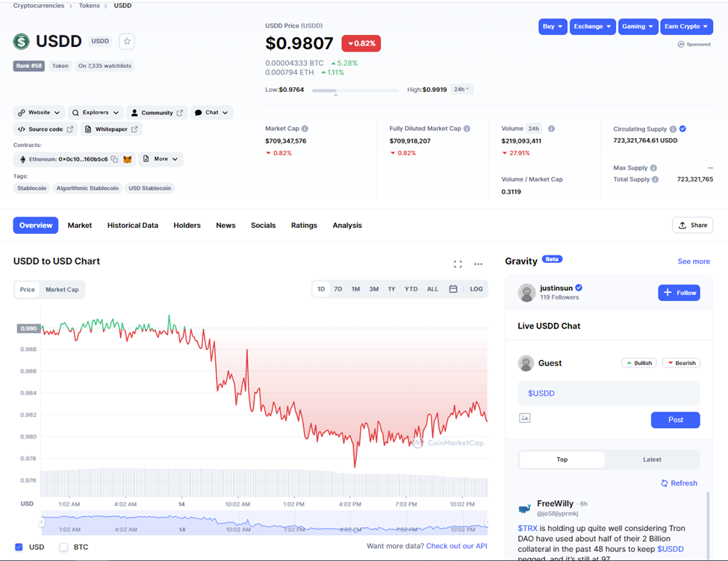Open the chart's more options ellipsis

pyautogui.click(x=478, y=264)
